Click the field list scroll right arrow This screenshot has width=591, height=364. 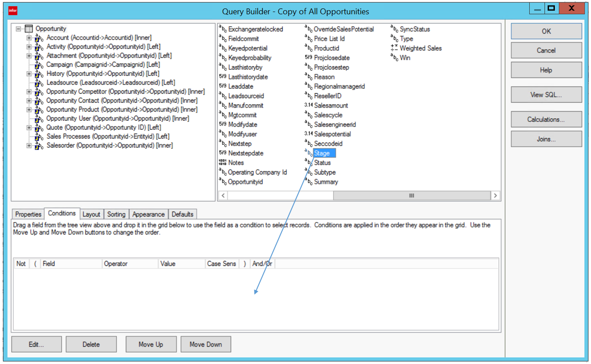click(495, 195)
